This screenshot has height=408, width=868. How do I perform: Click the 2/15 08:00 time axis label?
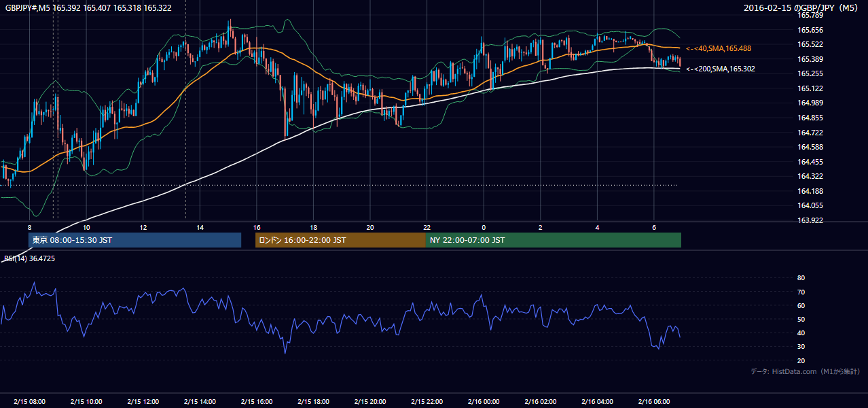point(29,402)
